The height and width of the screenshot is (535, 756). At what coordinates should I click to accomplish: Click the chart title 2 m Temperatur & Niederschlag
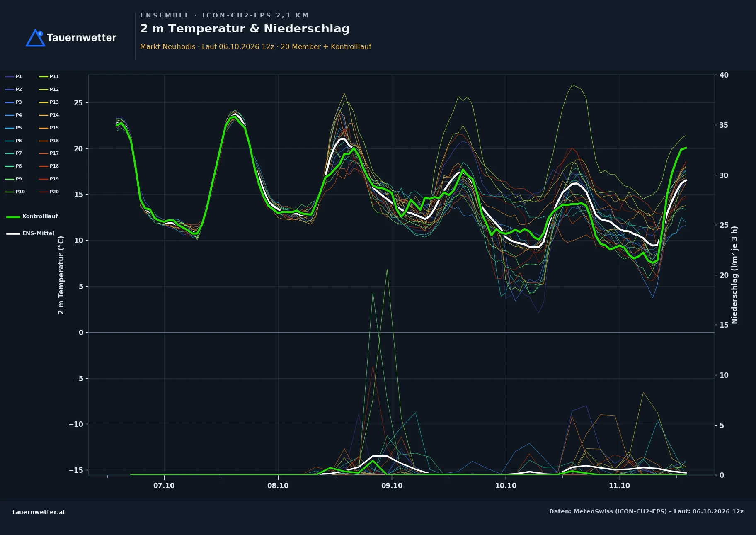[245, 29]
